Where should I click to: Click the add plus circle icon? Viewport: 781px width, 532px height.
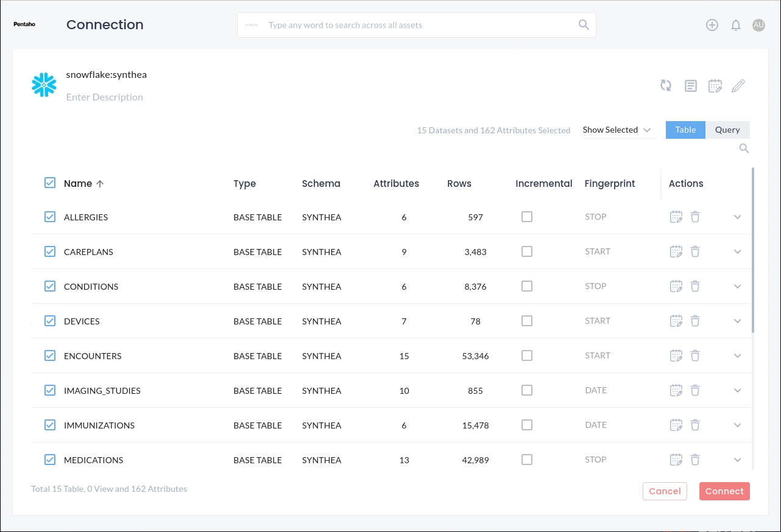(712, 25)
